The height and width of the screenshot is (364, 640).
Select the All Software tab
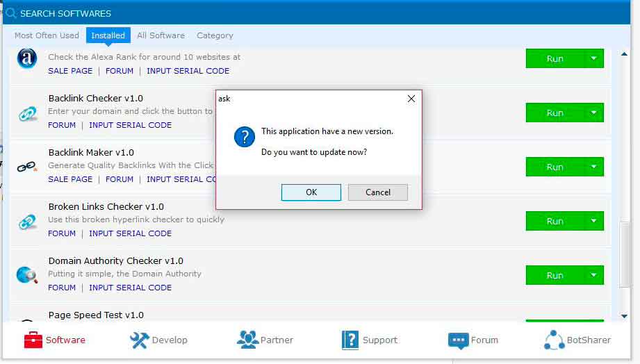point(161,35)
